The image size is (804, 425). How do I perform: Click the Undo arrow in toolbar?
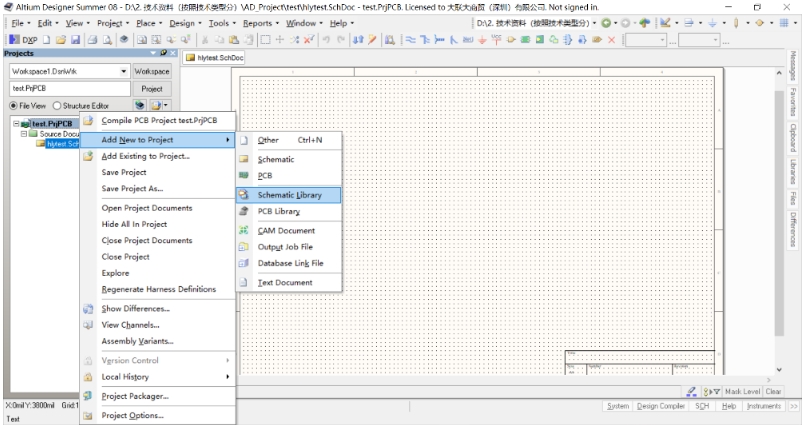tap(326, 39)
